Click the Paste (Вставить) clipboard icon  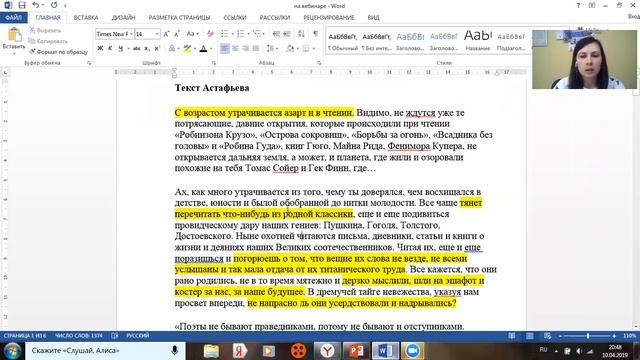[x=14, y=35]
